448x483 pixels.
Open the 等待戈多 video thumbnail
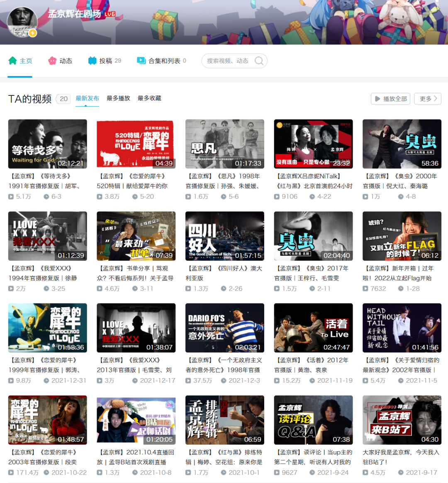click(x=47, y=144)
